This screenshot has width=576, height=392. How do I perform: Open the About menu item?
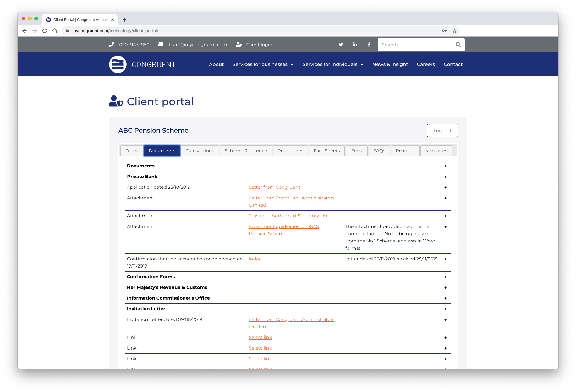coord(216,64)
